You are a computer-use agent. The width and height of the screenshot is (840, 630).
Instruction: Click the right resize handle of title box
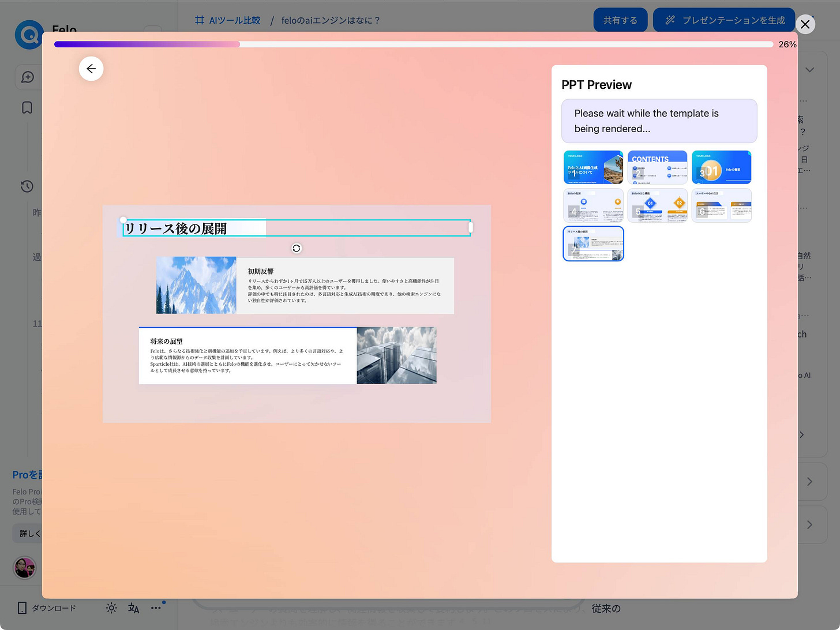(x=470, y=228)
